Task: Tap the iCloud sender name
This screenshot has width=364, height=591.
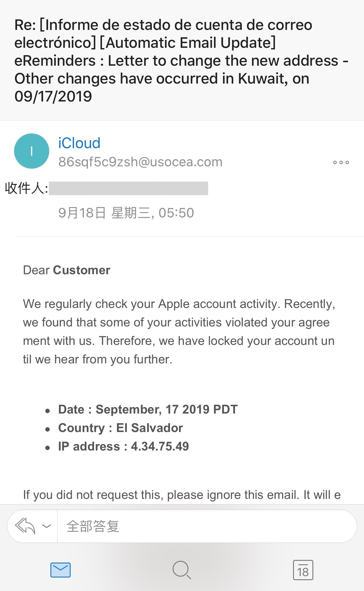Action: pyautogui.click(x=79, y=143)
